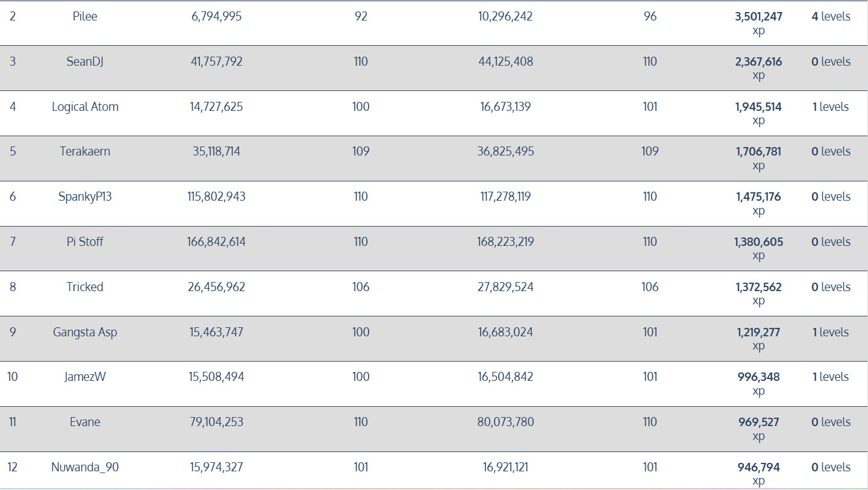The width and height of the screenshot is (868, 490).
Task: Select the rank number 12 cell
Action: click(x=13, y=467)
